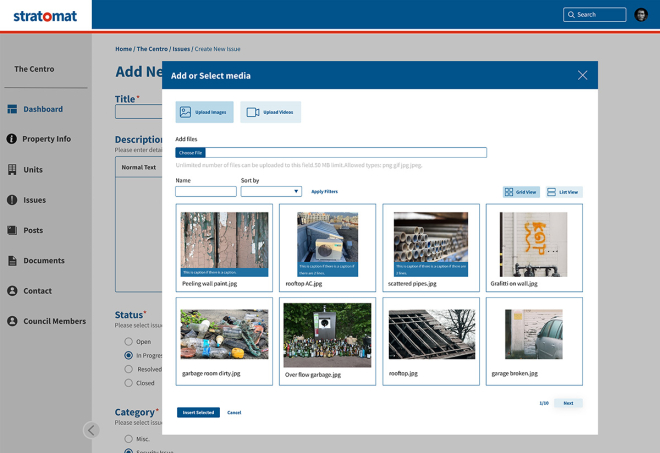Select the Resolved status radio button

(128, 369)
